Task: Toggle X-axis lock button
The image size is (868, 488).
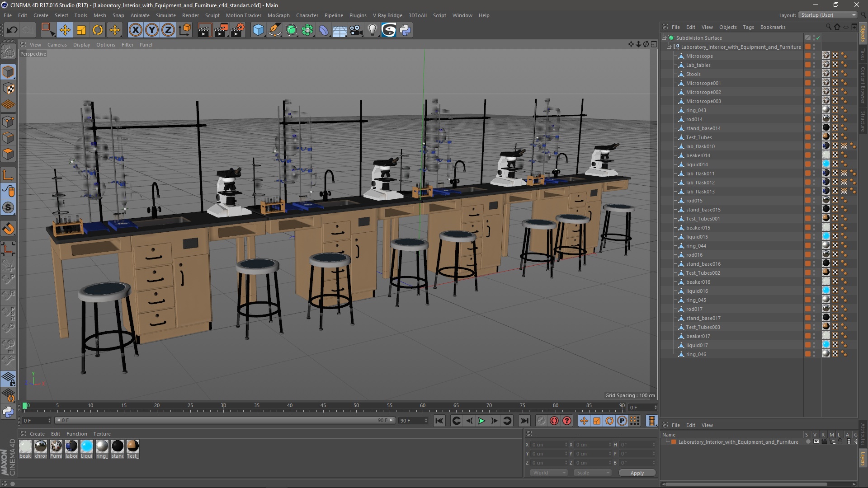Action: (x=135, y=30)
